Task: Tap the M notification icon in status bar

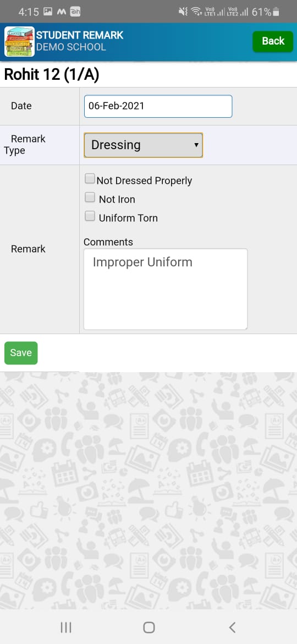Action: 62,12
